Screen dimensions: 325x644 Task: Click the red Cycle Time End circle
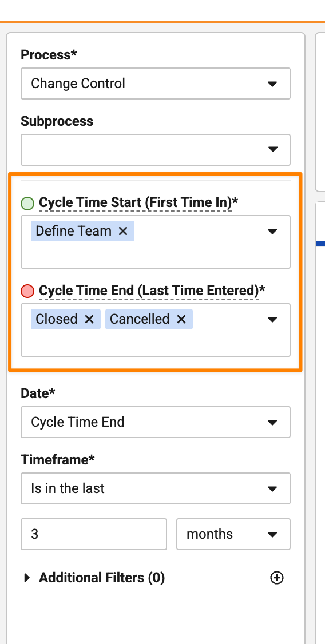27,292
